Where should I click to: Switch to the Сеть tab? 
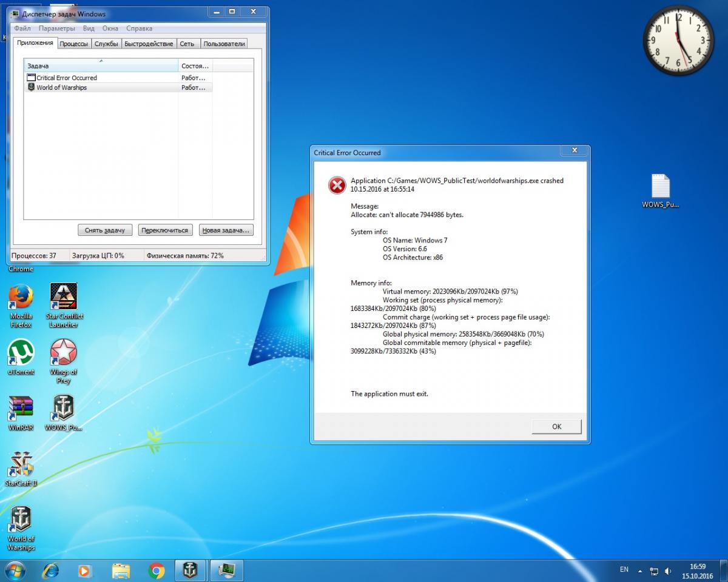(187, 44)
